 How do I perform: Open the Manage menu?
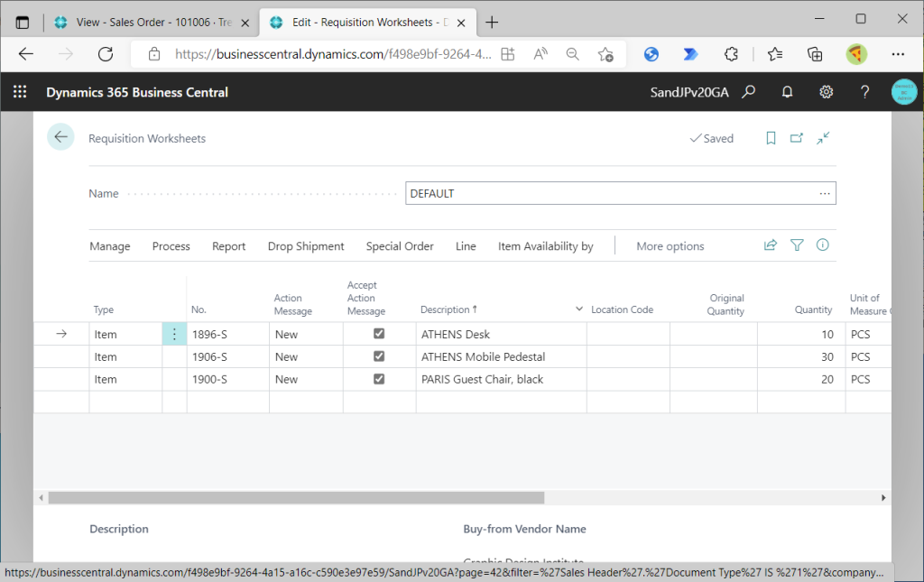point(109,246)
